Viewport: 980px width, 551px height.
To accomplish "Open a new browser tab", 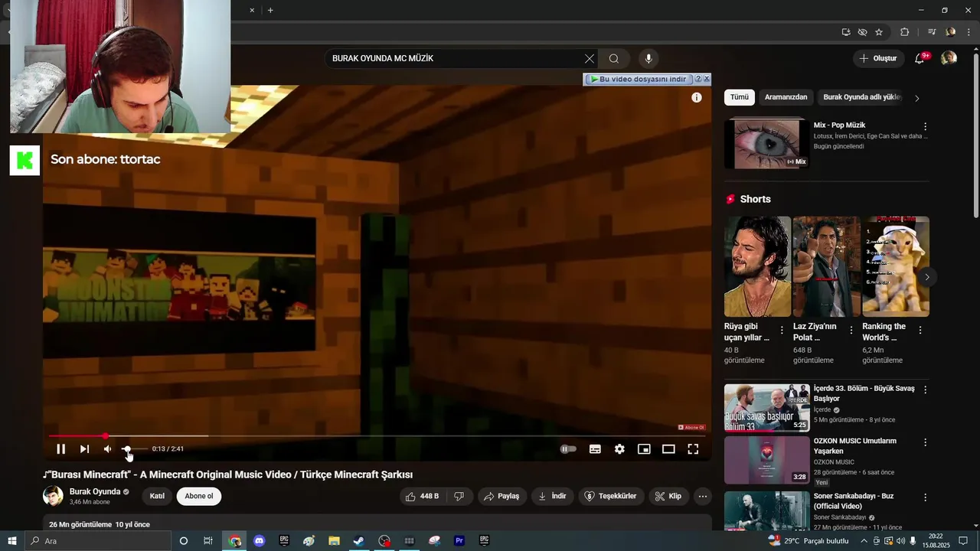I will click(270, 10).
